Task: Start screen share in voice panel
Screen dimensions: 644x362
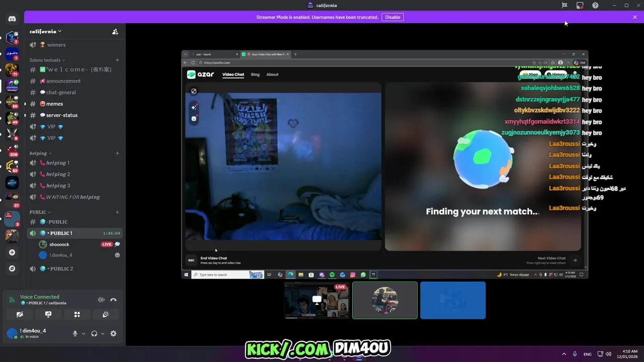Action: pos(48,314)
